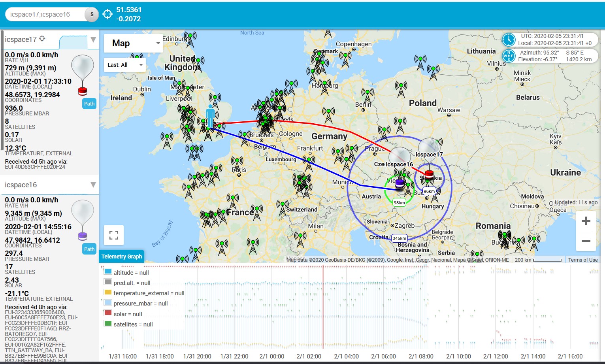
Task: Click the crosshair locate-position icon
Action: [107, 14]
